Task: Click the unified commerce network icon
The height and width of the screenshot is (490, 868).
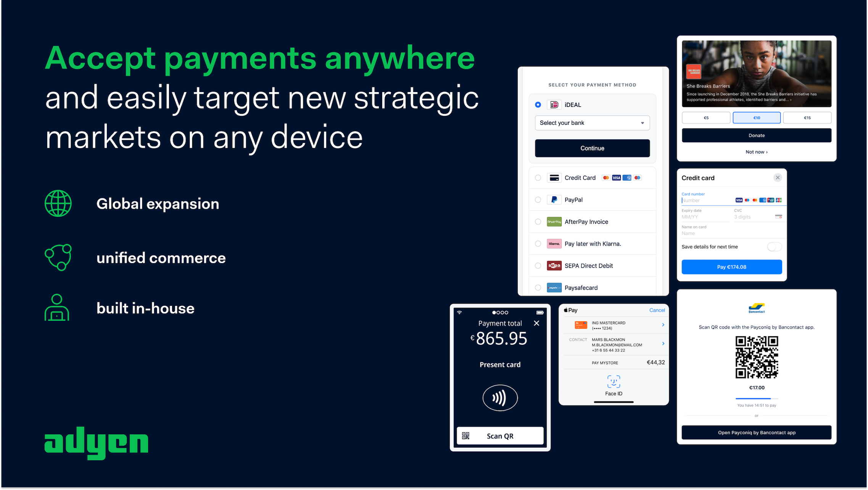Action: pyautogui.click(x=58, y=257)
